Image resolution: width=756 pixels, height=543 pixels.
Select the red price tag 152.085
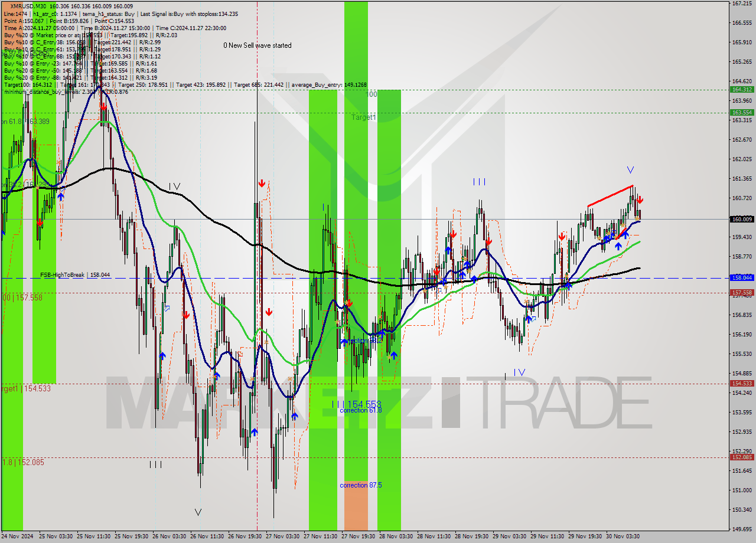[x=742, y=457]
